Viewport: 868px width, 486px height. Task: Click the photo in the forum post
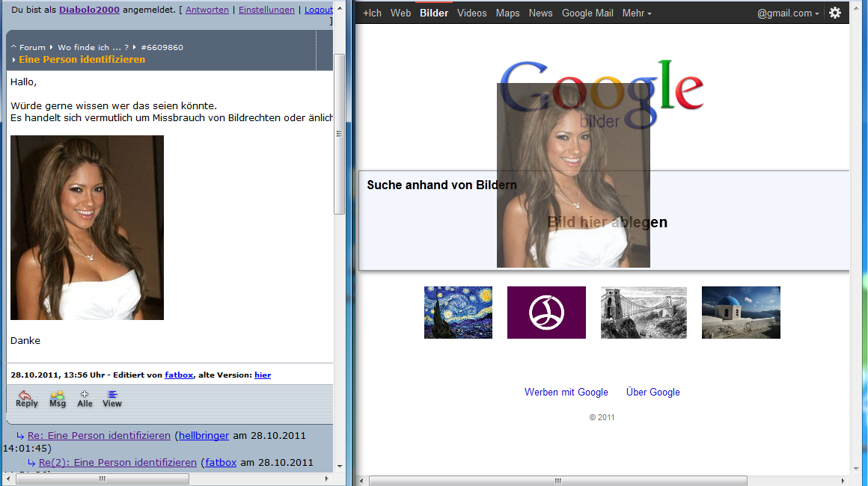coord(87,227)
